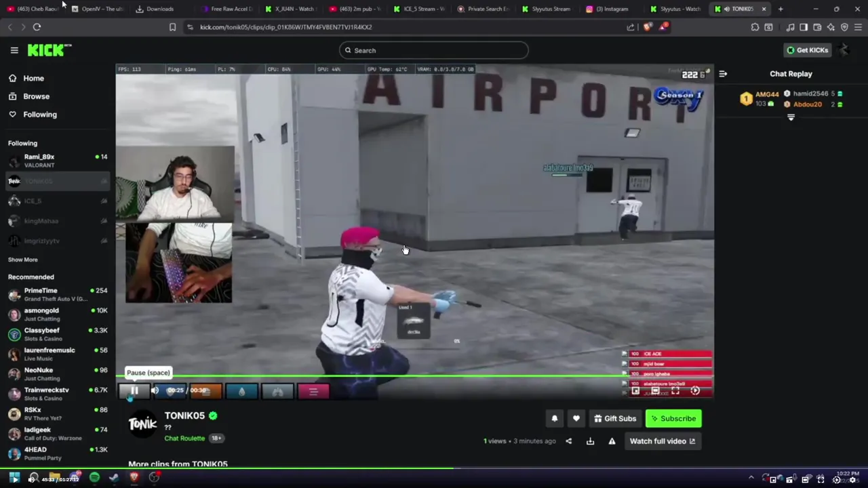Focus the Kick search field
This screenshot has width=868, height=488.
click(x=434, y=50)
